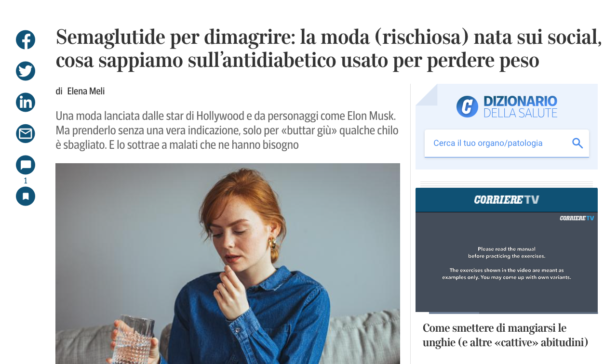Image resolution: width=604 pixels, height=364 pixels.
Task: Focus the 'Cerca il tuo organo/patologia' field
Action: tap(507, 143)
